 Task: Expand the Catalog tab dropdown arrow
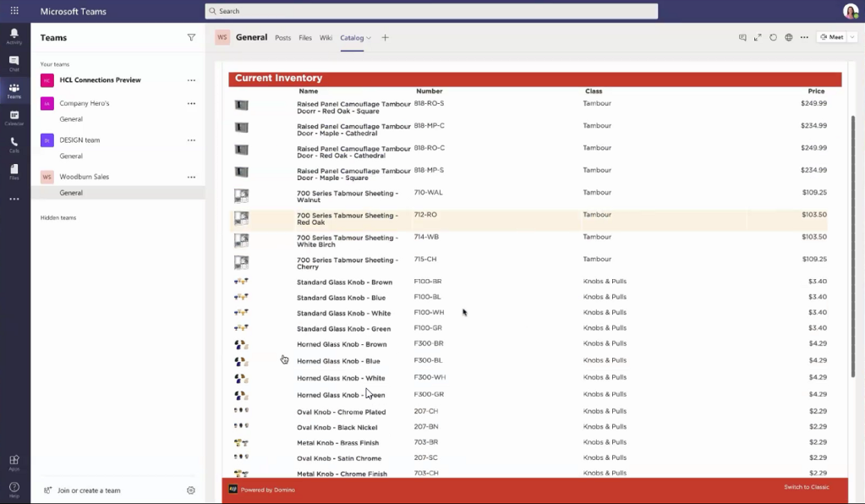coord(369,38)
